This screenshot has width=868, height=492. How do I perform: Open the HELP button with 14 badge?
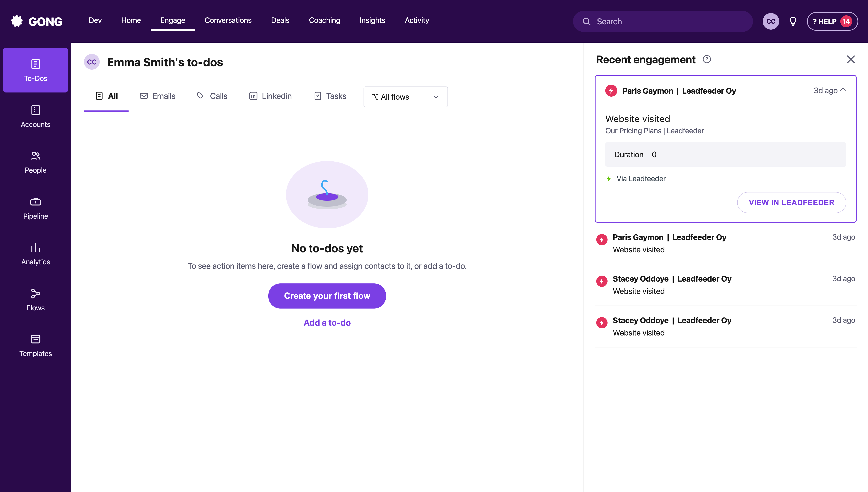(x=832, y=21)
